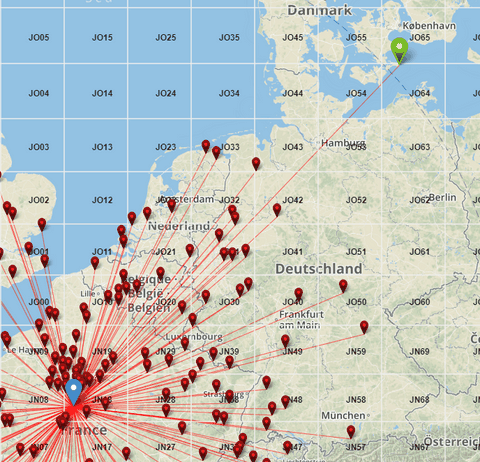480x462 pixels.
Task: Open red marker directly above JN49 label
Action: pyautogui.click(x=285, y=341)
